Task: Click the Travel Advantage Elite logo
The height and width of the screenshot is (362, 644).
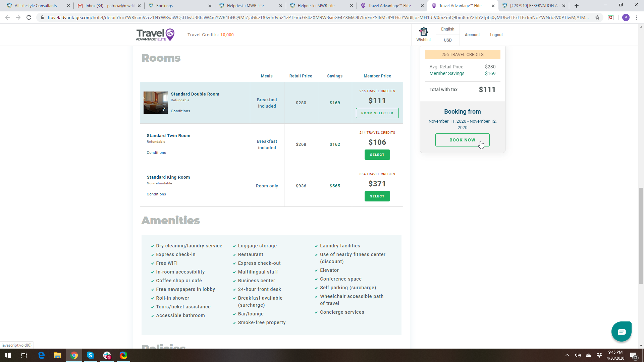Action: 155,35
